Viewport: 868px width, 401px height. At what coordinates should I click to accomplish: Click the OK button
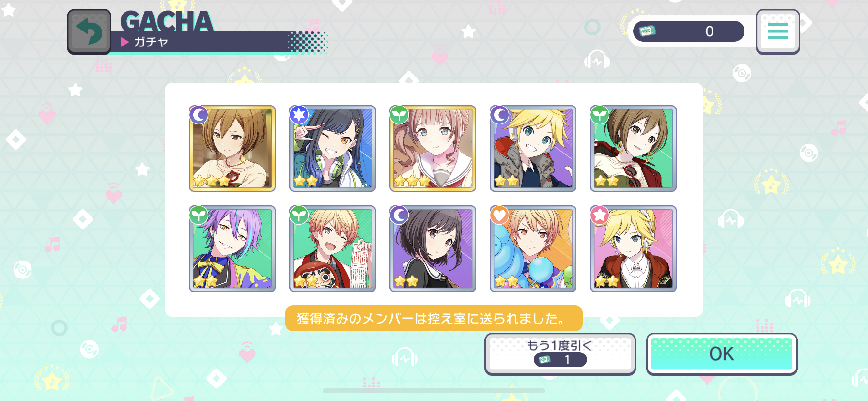click(722, 354)
